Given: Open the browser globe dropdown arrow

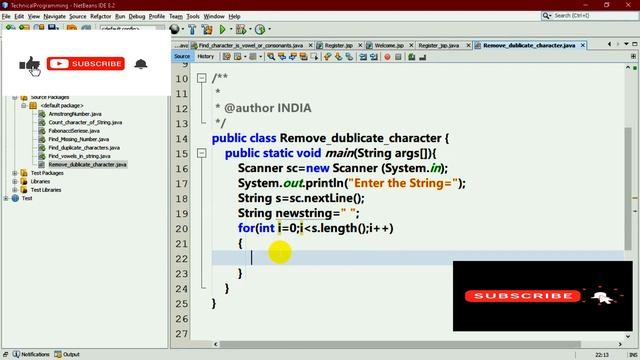Looking at the screenshot, I should (182, 29).
